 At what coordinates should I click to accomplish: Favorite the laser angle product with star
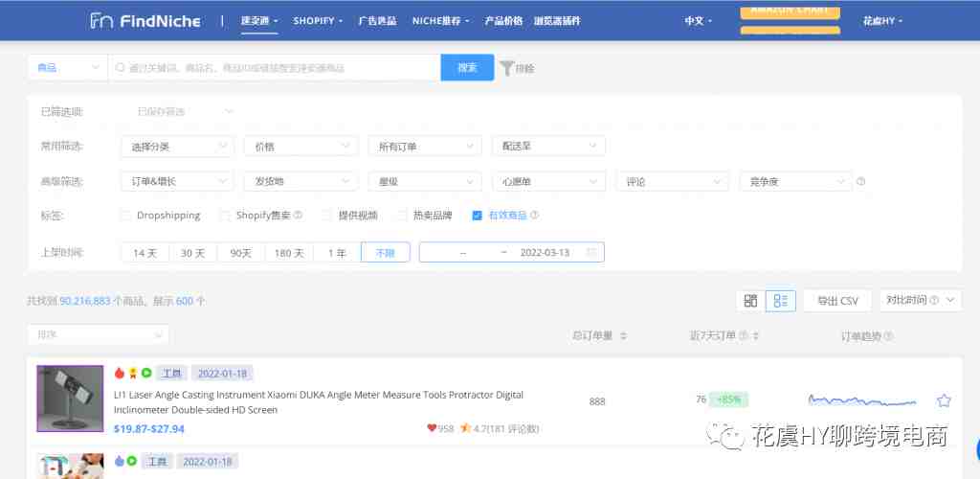[944, 400]
